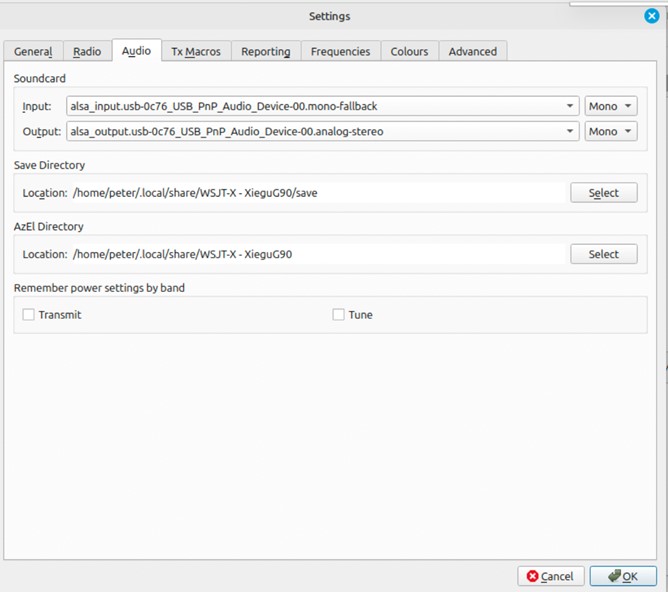Click the 'Save Directory' heading

[49, 165]
